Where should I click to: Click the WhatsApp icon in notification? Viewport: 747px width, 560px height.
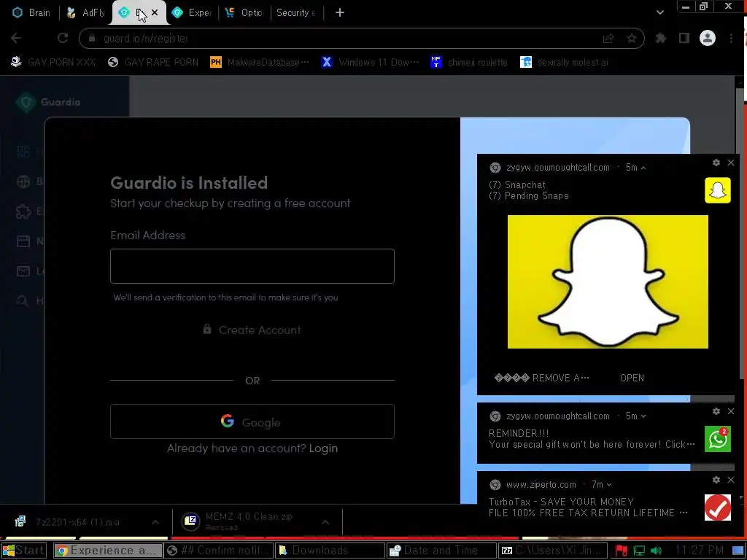tap(718, 439)
